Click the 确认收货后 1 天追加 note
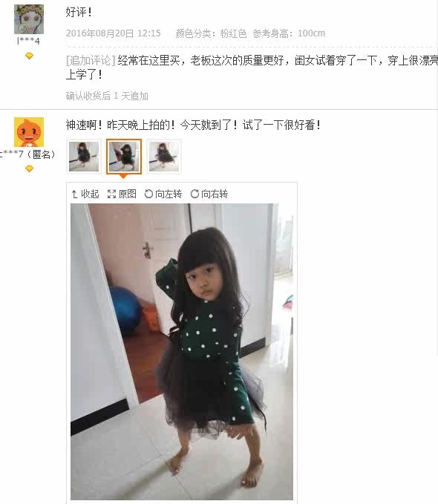This screenshot has height=504, width=438. coord(107,96)
